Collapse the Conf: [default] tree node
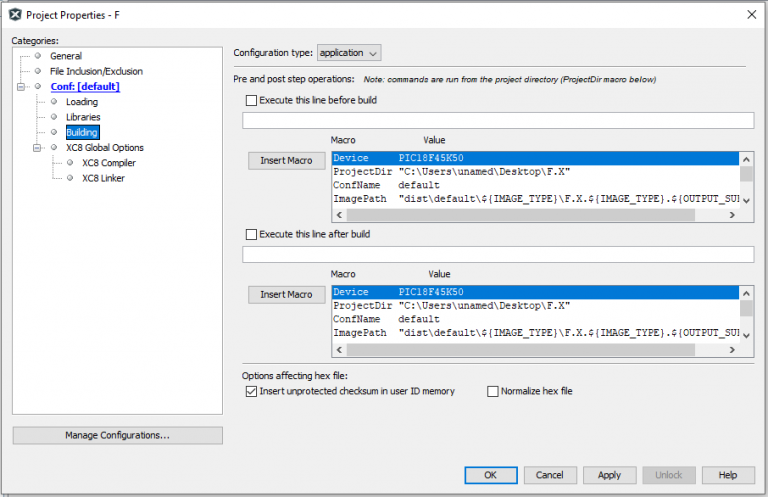 [21, 87]
